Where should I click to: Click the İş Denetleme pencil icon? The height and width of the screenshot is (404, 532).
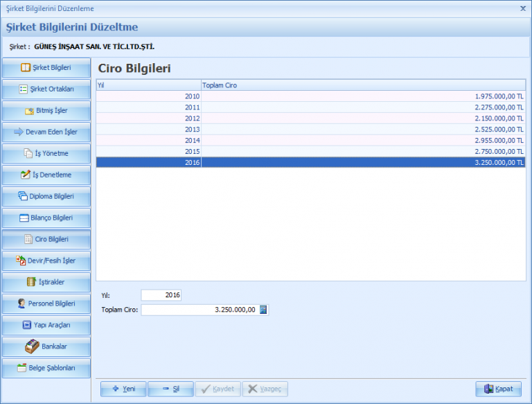[x=26, y=175]
